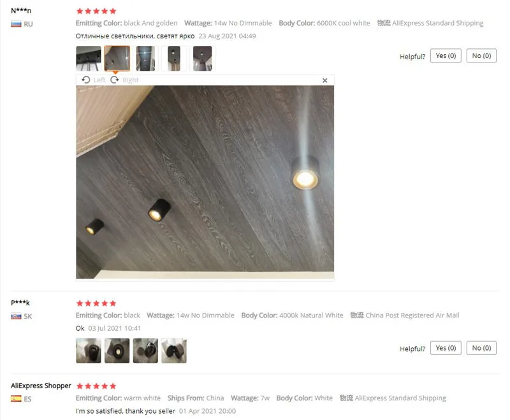Click the Slovak flag icon next to SK
This screenshot has height=420, width=510.
tap(16, 316)
